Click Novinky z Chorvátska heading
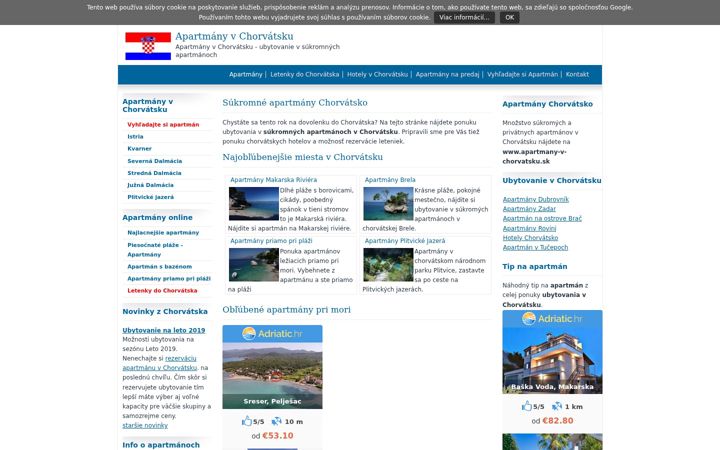Viewport: 720px width, 450px height. coord(165,311)
